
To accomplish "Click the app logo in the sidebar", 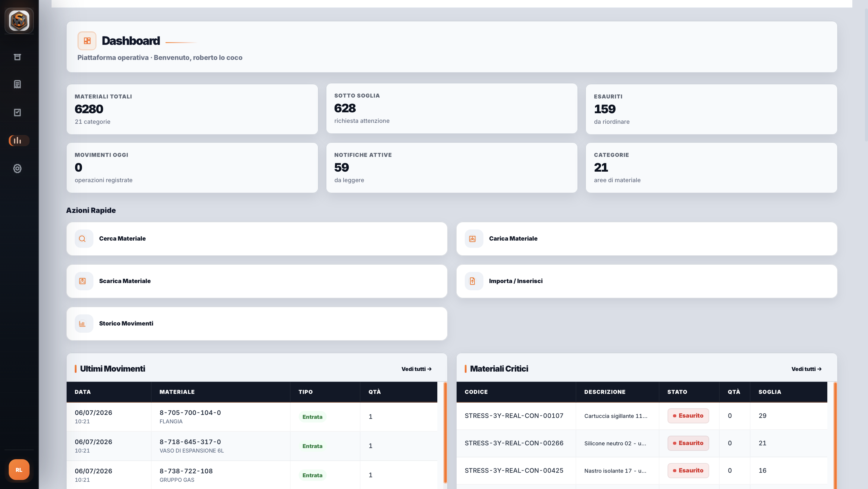I will click(19, 20).
